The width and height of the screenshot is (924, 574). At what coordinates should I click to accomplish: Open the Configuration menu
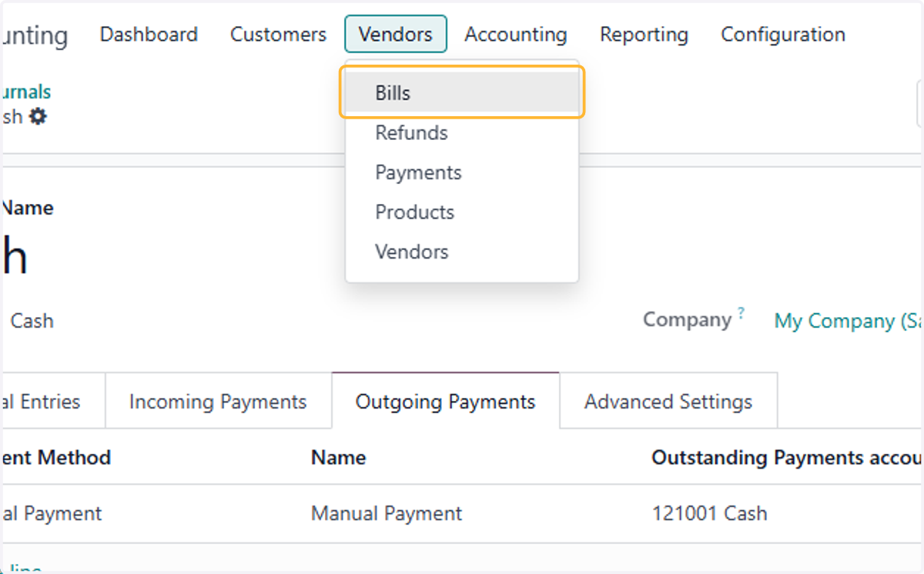pos(783,35)
